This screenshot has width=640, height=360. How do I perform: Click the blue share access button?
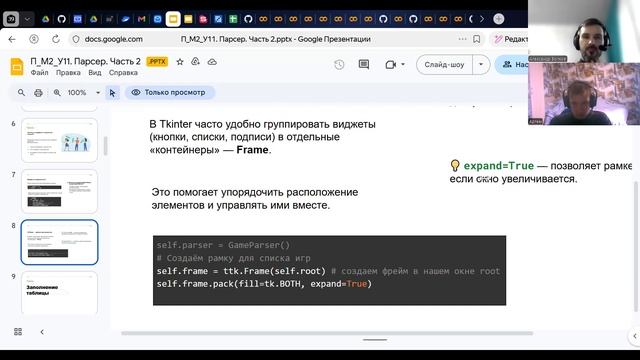[x=511, y=64]
